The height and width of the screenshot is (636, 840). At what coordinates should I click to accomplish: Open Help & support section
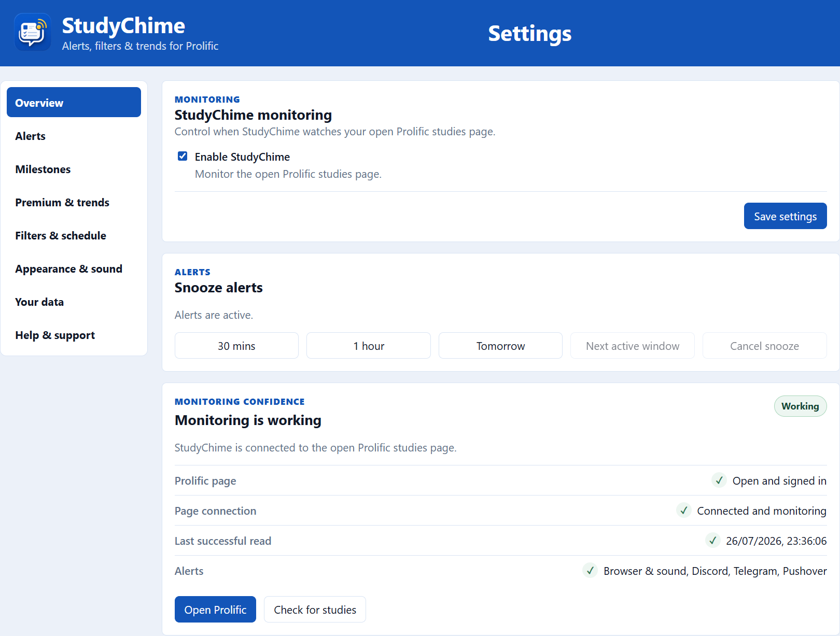[74, 335]
